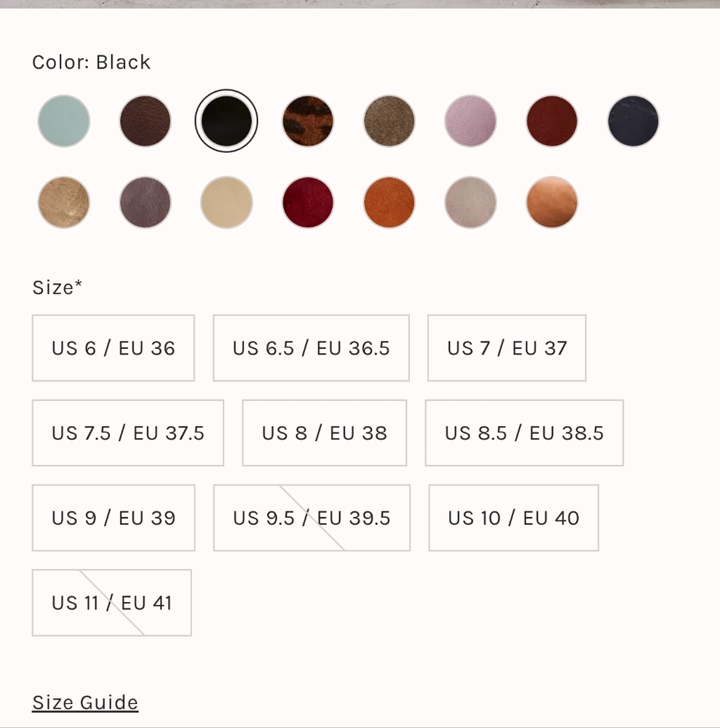Viewport: 720px width, 728px height.
Task: Open the Size Guide link
Action: 85,703
